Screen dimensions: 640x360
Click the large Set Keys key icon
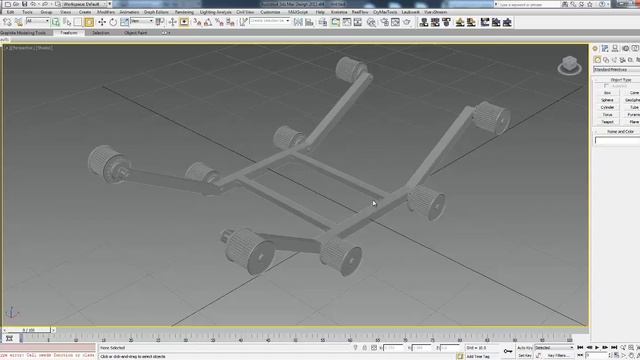(x=508, y=351)
